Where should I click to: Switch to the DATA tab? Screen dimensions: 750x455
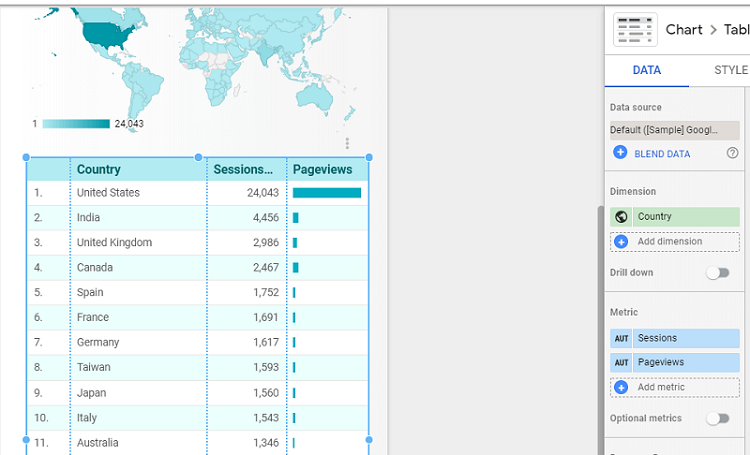[647, 70]
